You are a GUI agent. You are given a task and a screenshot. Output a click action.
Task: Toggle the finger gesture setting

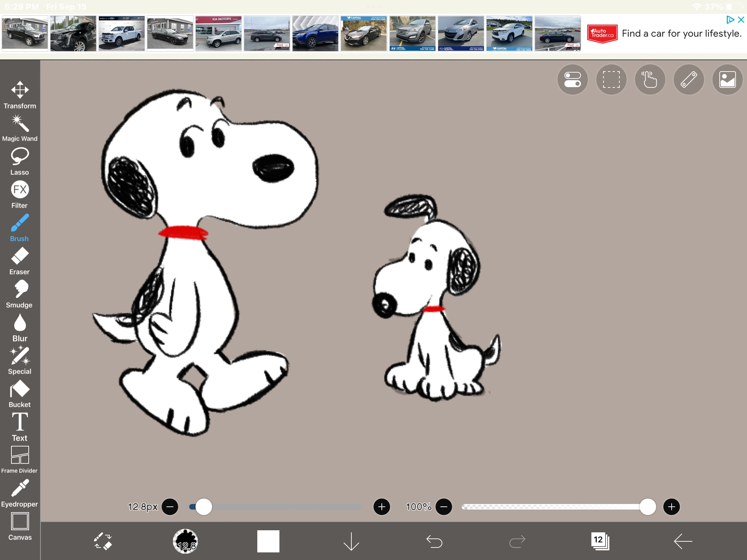coord(649,80)
